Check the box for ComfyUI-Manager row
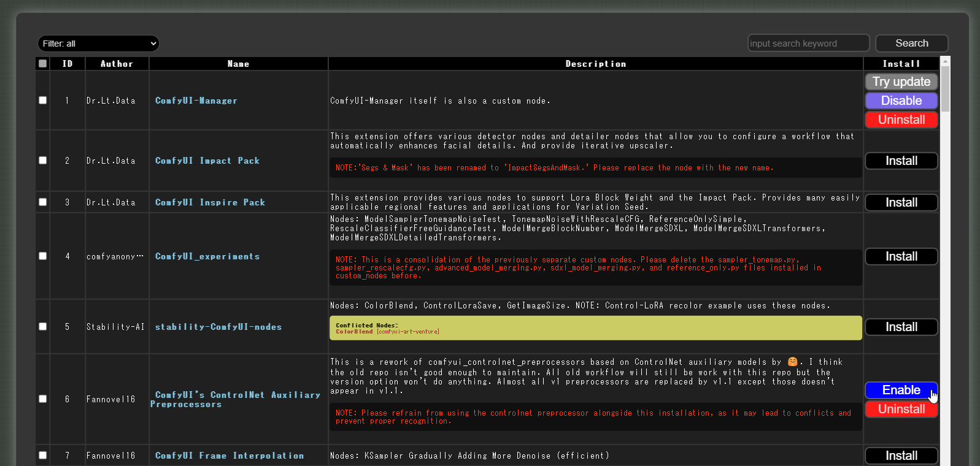Image resolution: width=980 pixels, height=466 pixels. point(43,101)
